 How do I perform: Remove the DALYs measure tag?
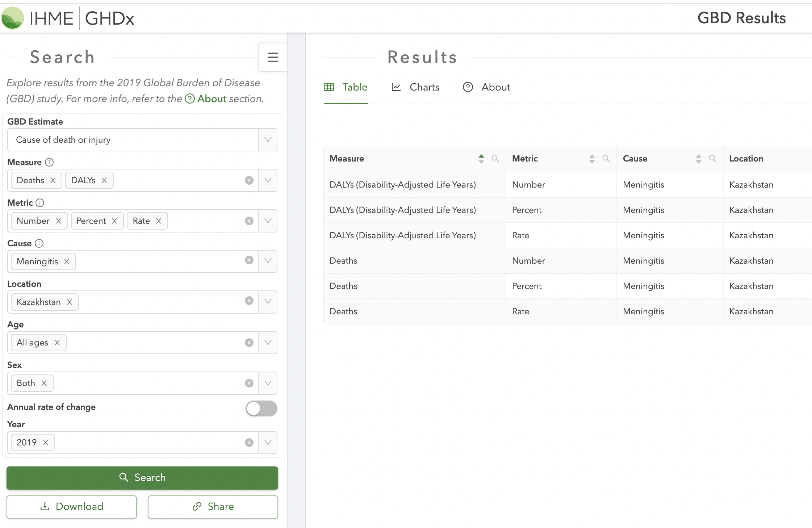[104, 180]
